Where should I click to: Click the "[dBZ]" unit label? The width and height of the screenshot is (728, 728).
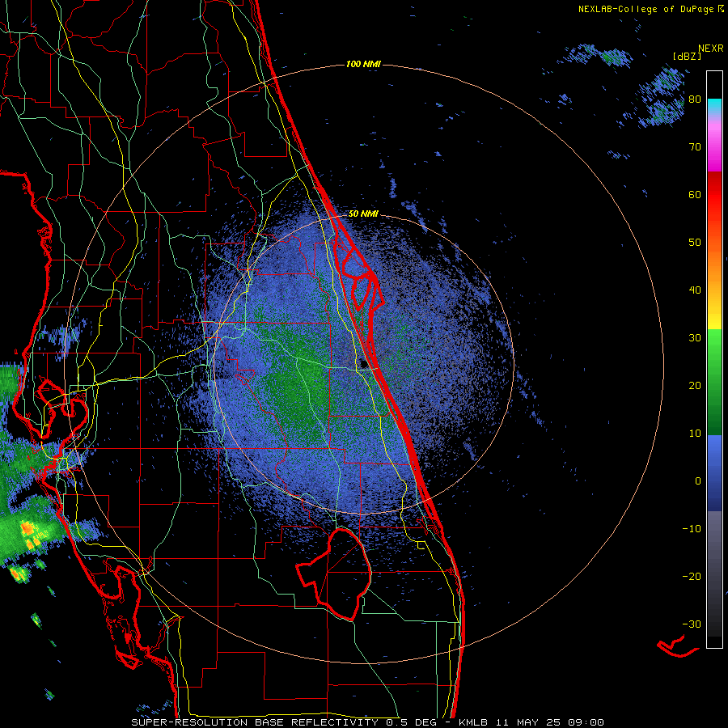coord(687,57)
